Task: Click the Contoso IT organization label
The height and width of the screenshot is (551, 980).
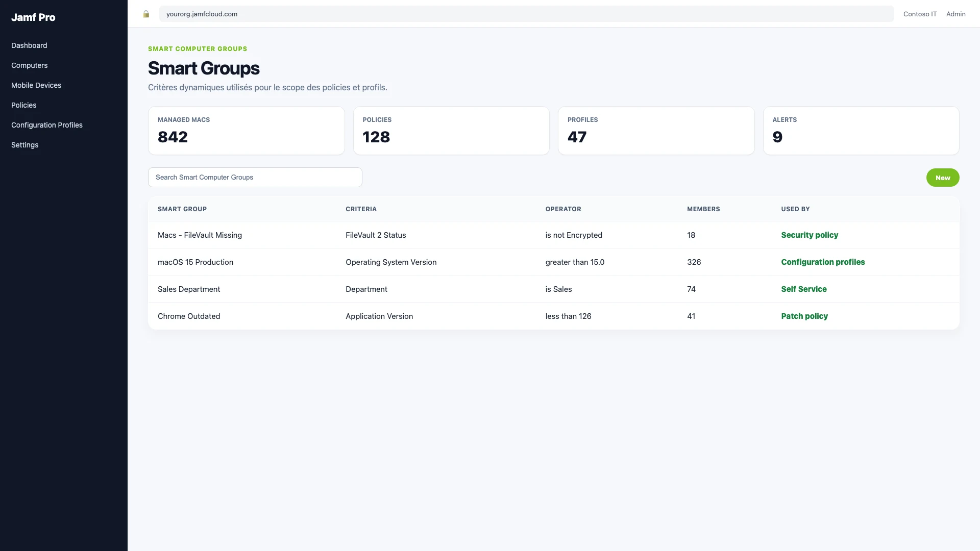Action: click(920, 14)
